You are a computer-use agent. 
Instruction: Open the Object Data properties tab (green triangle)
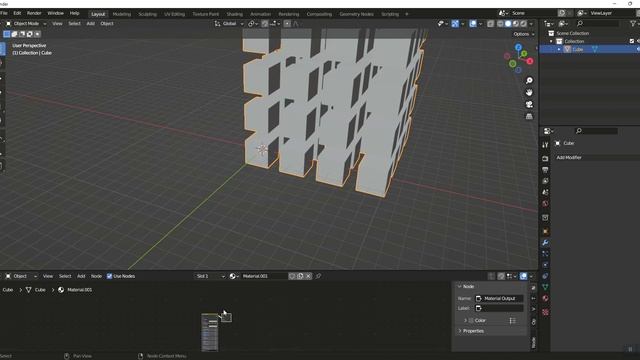[x=545, y=287]
